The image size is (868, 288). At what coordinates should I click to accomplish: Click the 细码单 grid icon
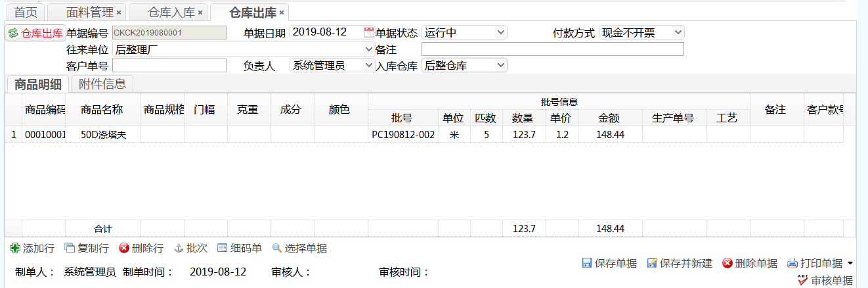click(x=223, y=248)
